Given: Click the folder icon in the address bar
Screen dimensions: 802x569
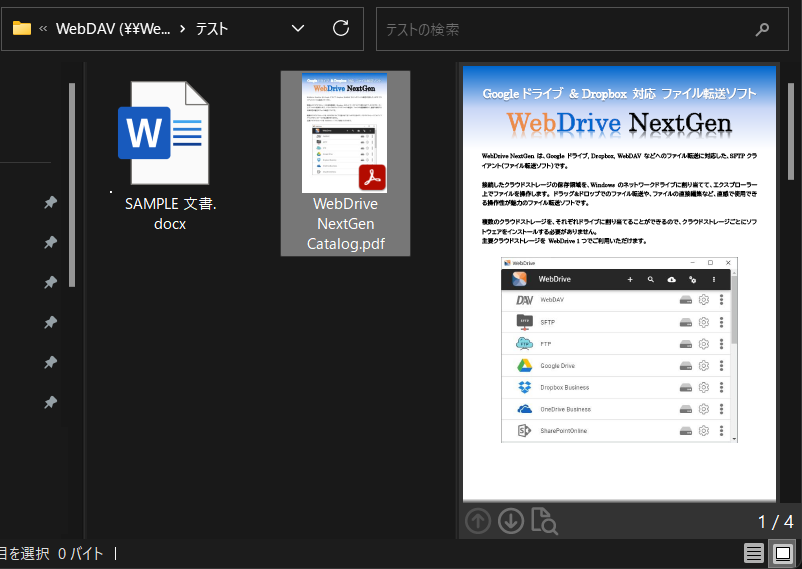Looking at the screenshot, I should 21,29.
